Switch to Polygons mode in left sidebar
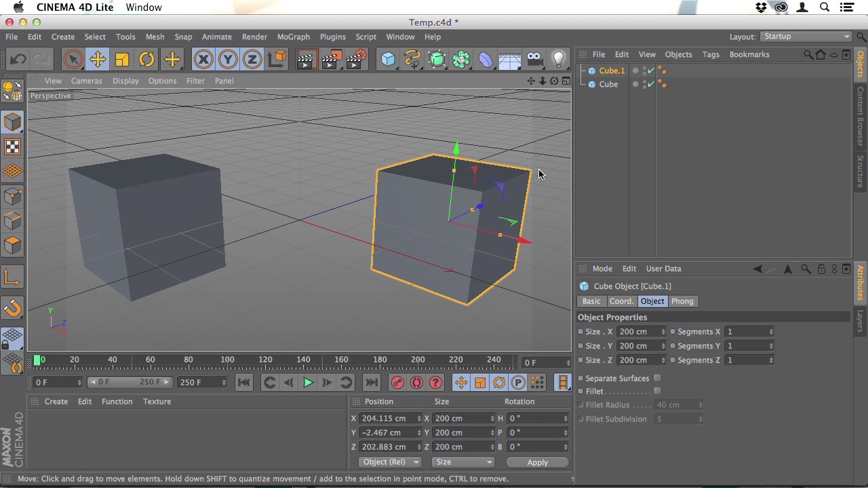 [12, 245]
